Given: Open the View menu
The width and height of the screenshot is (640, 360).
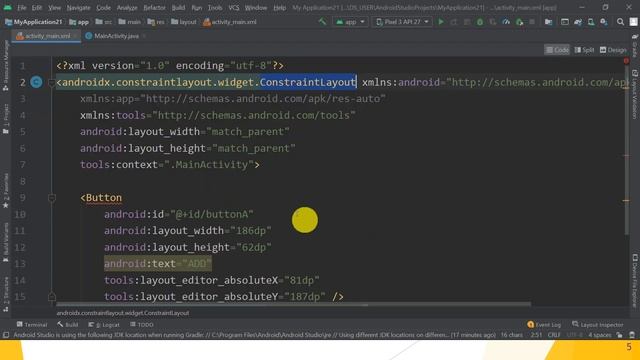Looking at the screenshot, I should (x=54, y=8).
